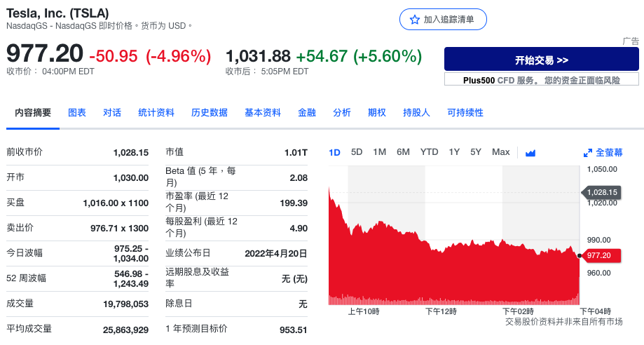Select the 1Y chart range
Screen dimensions: 644x345
454,152
